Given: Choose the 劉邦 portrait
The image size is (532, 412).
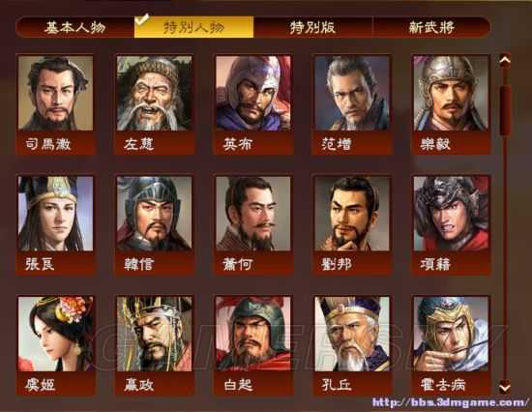Looking at the screenshot, I should (x=352, y=214).
